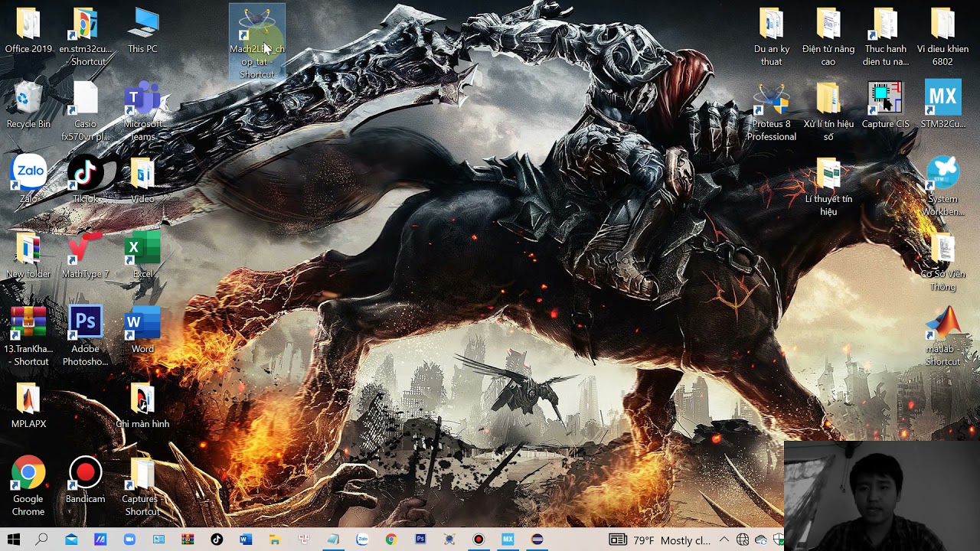The width and height of the screenshot is (980, 551).
Task: Open the 13.TranKha... WinRAR shortcut
Action: pyautogui.click(x=28, y=337)
